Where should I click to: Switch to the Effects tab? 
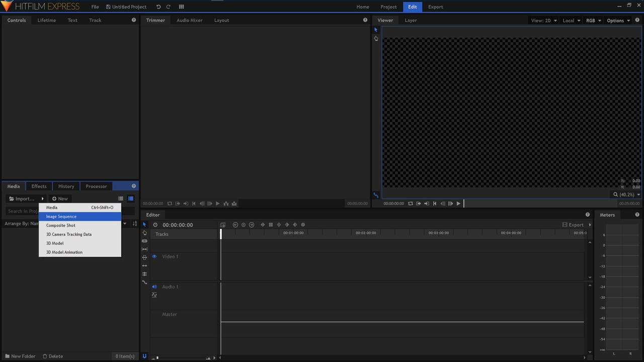pos(39,186)
